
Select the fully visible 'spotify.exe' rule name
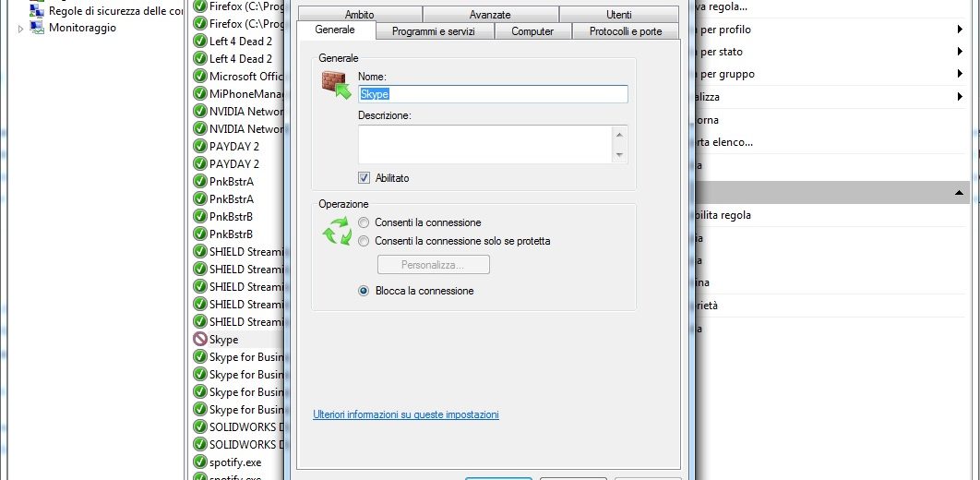pyautogui.click(x=235, y=462)
